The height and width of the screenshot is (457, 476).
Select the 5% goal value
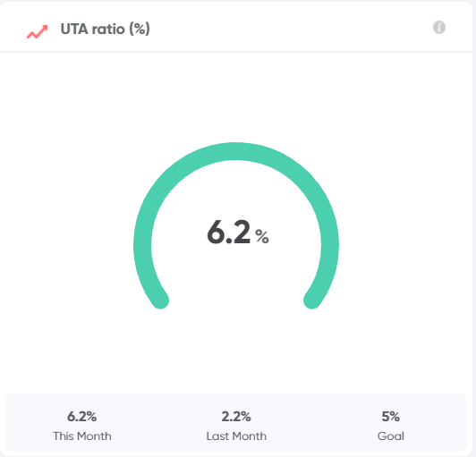pos(391,417)
